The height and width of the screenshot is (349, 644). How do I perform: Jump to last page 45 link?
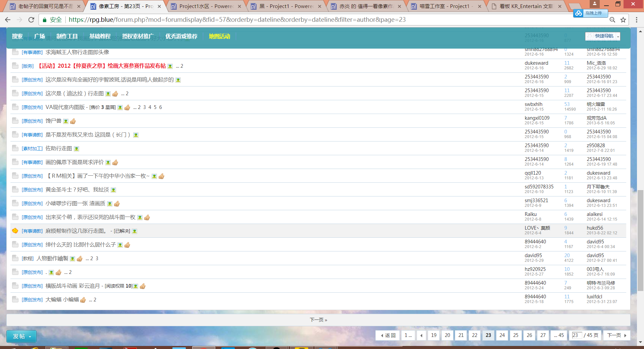[x=559, y=335]
